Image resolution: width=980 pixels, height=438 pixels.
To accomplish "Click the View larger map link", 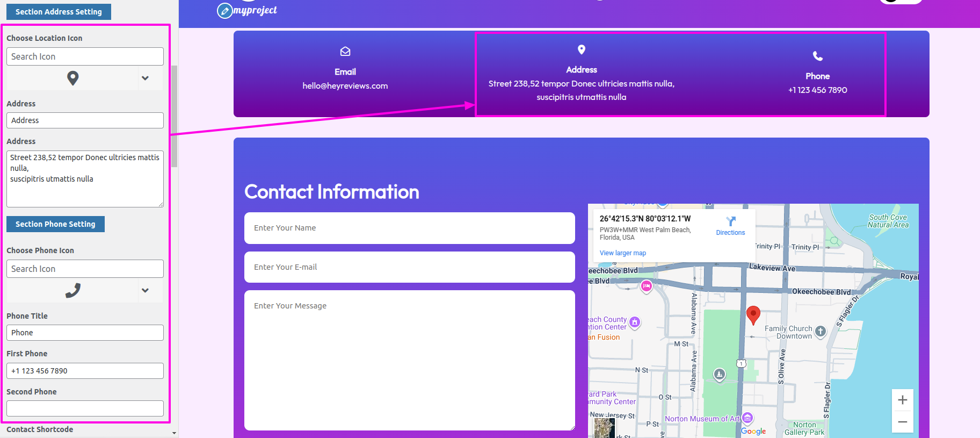I will coord(622,253).
